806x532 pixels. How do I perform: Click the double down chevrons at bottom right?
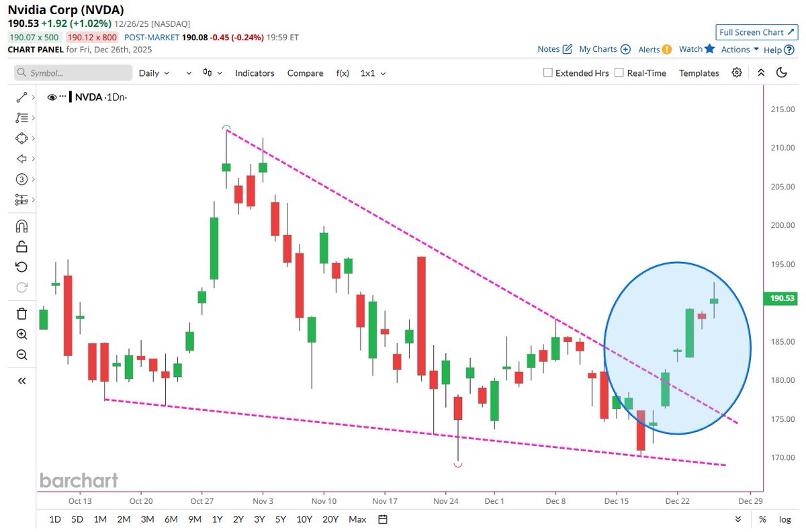(x=738, y=519)
